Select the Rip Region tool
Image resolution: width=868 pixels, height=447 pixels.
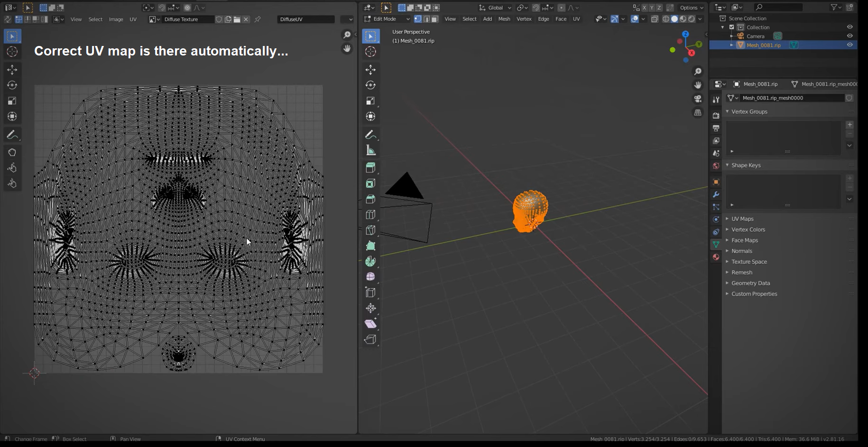370,339
